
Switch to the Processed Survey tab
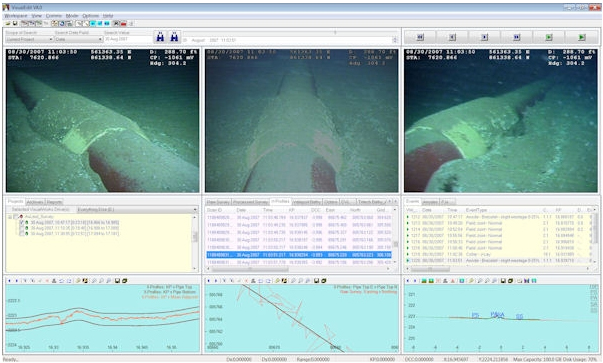[x=250, y=202]
